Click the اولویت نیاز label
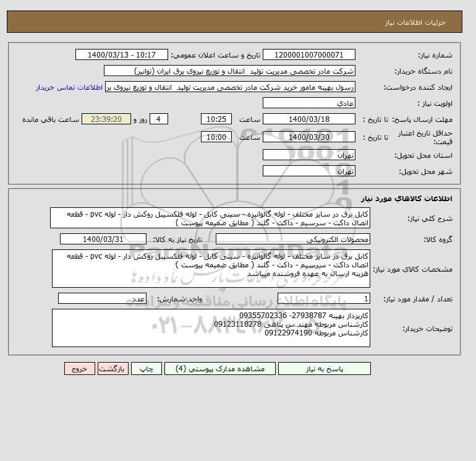This screenshot has height=461, width=476. pyautogui.click(x=435, y=103)
